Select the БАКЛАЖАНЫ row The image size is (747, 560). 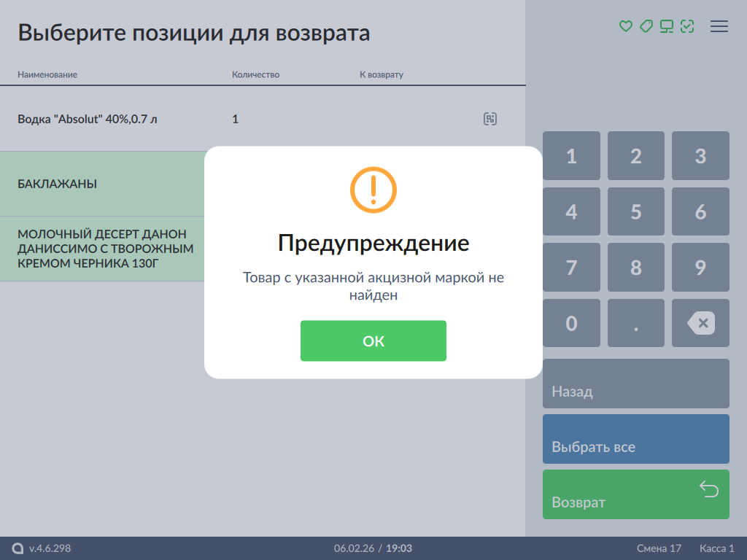[102, 184]
